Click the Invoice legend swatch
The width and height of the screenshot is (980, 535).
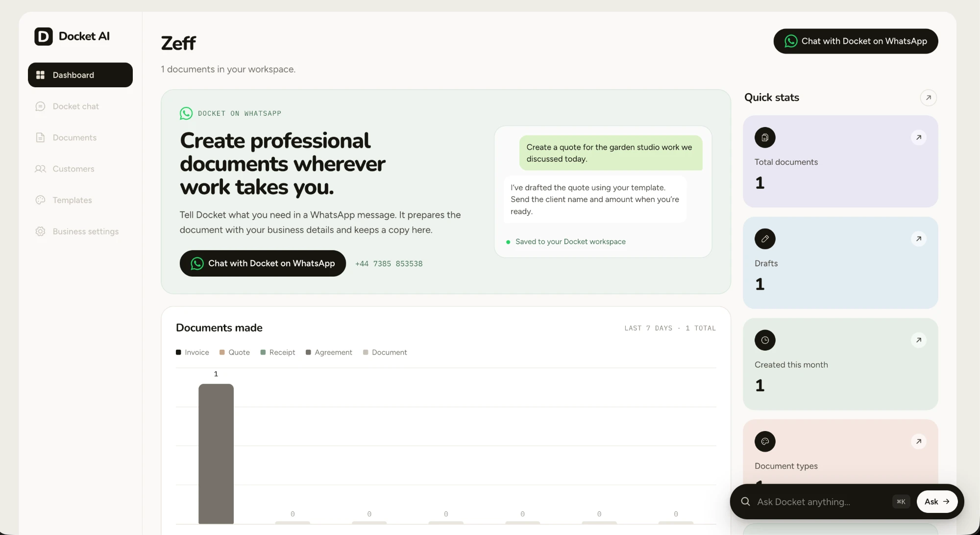178,353
